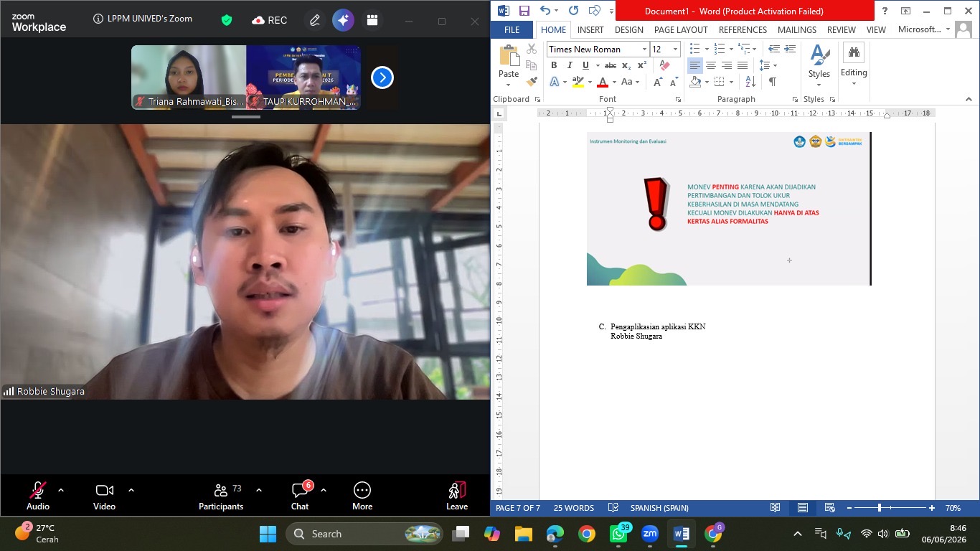Click the Web Layout view icon in status bar
This screenshot has width=980, height=551.
[829, 508]
